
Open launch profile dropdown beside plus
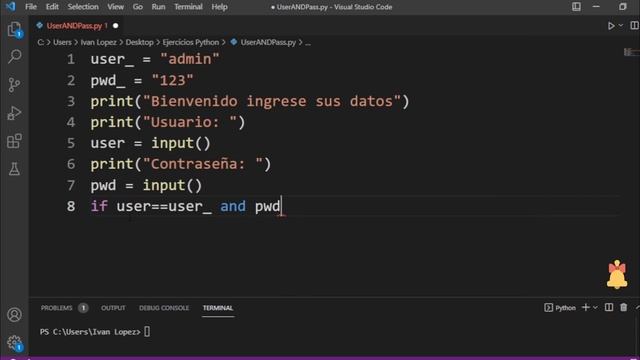(596, 307)
